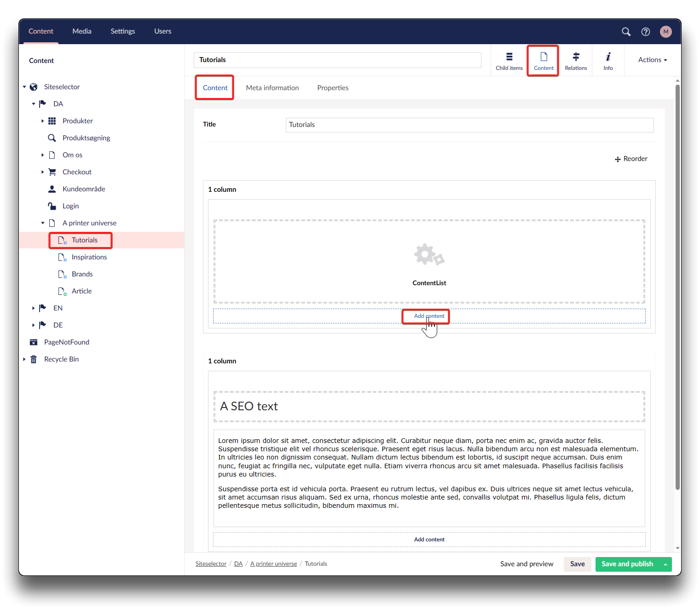Expand the Produkter tree node
The image size is (700, 609).
tap(42, 121)
